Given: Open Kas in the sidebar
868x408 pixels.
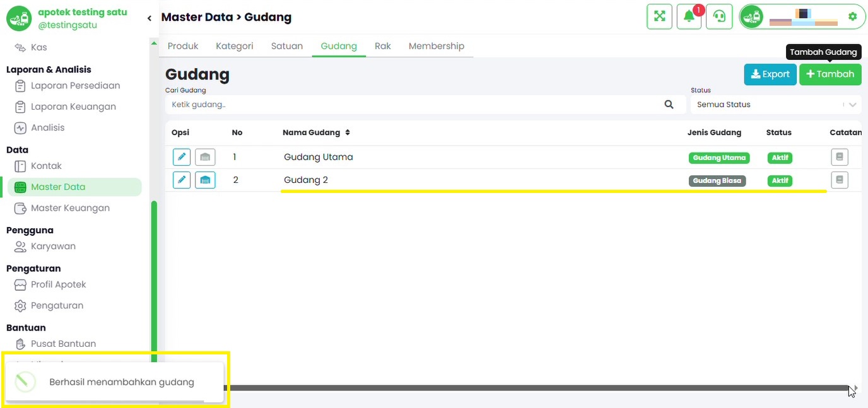Looking at the screenshot, I should coord(38,47).
